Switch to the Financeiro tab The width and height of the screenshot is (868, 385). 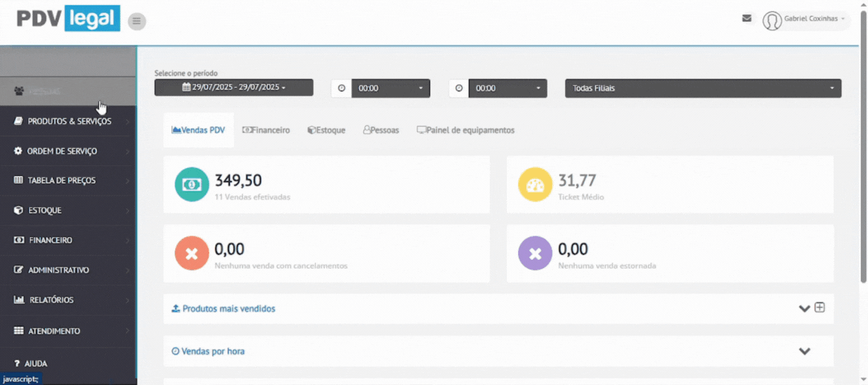pyautogui.click(x=266, y=130)
